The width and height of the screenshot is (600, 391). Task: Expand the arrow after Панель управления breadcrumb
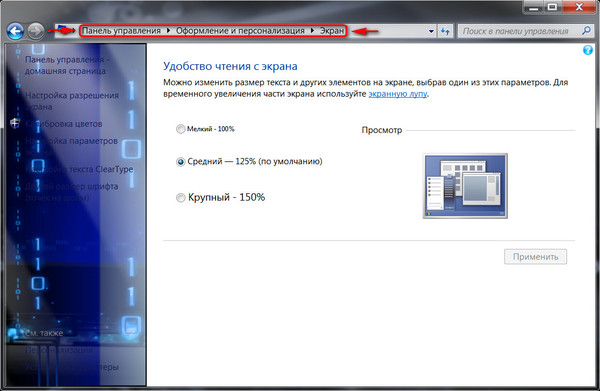168,30
